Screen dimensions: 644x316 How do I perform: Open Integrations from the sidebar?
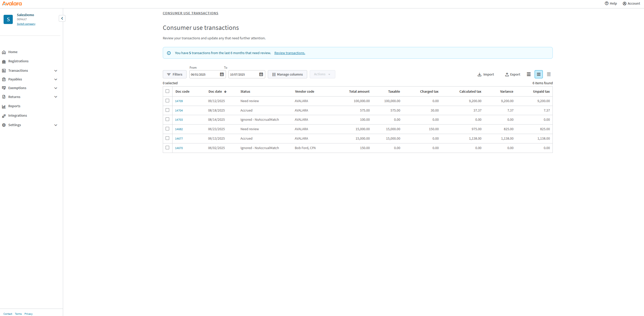point(17,116)
